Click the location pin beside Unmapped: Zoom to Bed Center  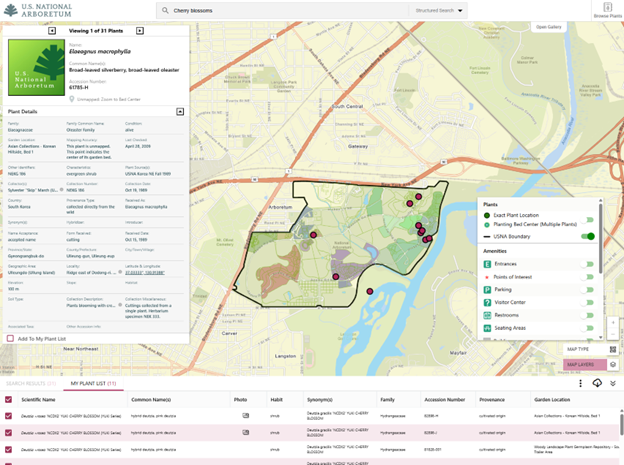tap(72, 99)
